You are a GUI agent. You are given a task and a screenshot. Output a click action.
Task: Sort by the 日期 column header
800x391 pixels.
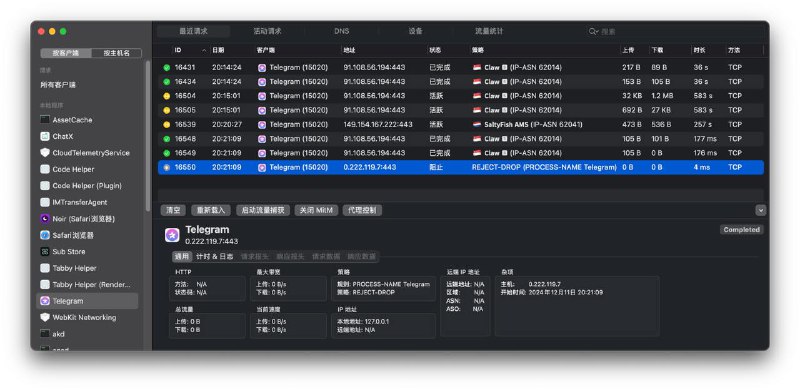coord(218,51)
